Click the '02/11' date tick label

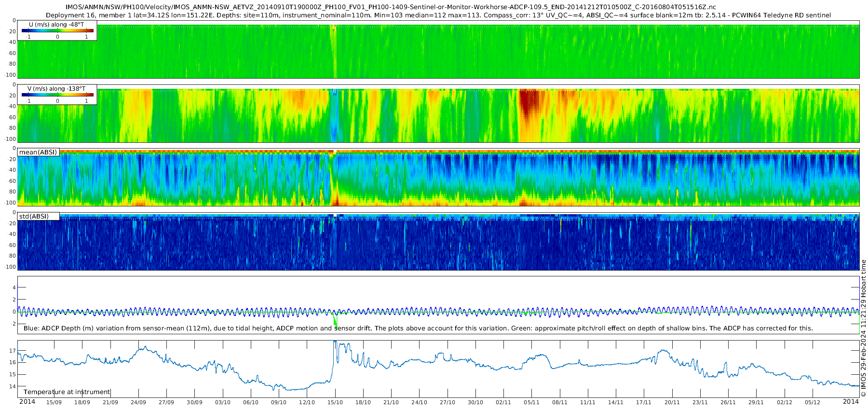pos(503,402)
